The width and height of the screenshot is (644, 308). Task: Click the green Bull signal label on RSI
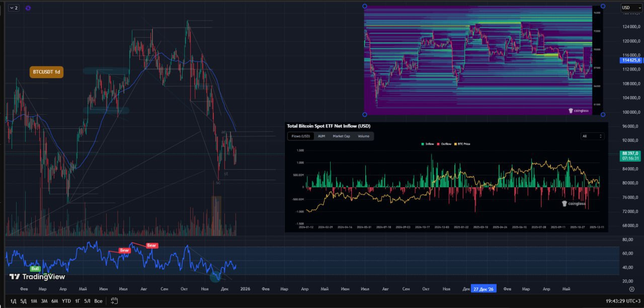(x=35, y=269)
